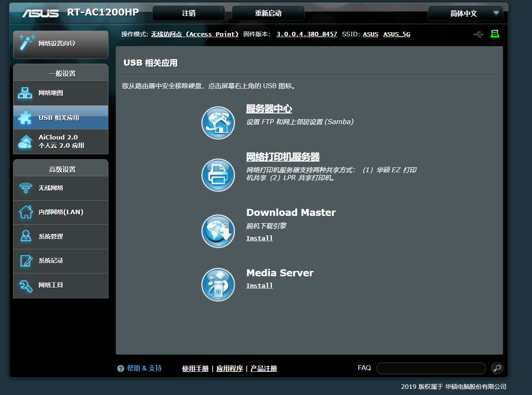
Task: Click the 重新启动 reboot button
Action: (268, 13)
